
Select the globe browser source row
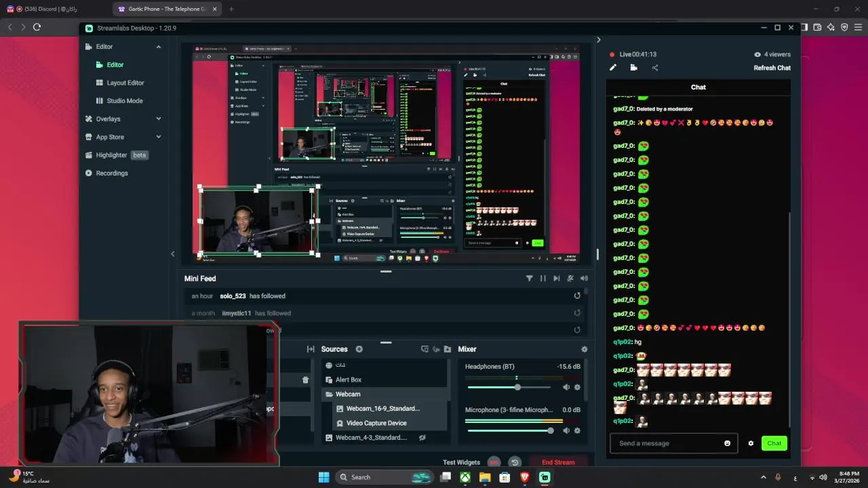(x=384, y=365)
